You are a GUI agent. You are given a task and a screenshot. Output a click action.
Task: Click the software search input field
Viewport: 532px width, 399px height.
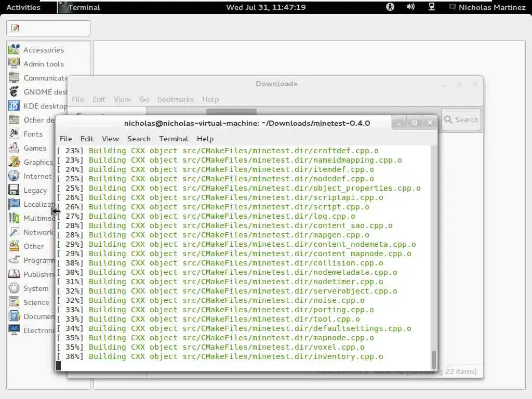(x=48, y=28)
